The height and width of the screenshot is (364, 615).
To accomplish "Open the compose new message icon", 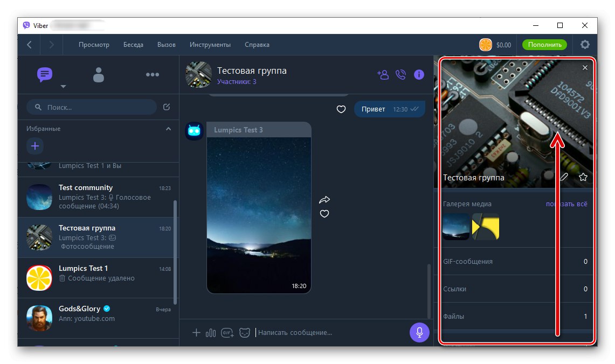I will click(x=167, y=107).
